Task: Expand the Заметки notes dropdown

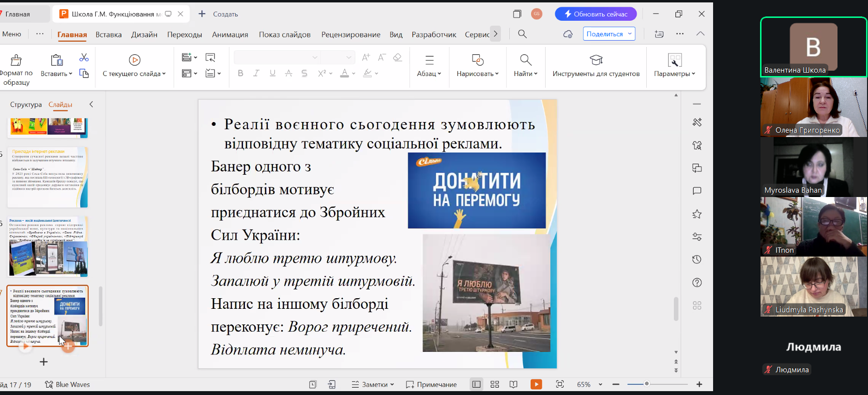Action: [392, 384]
